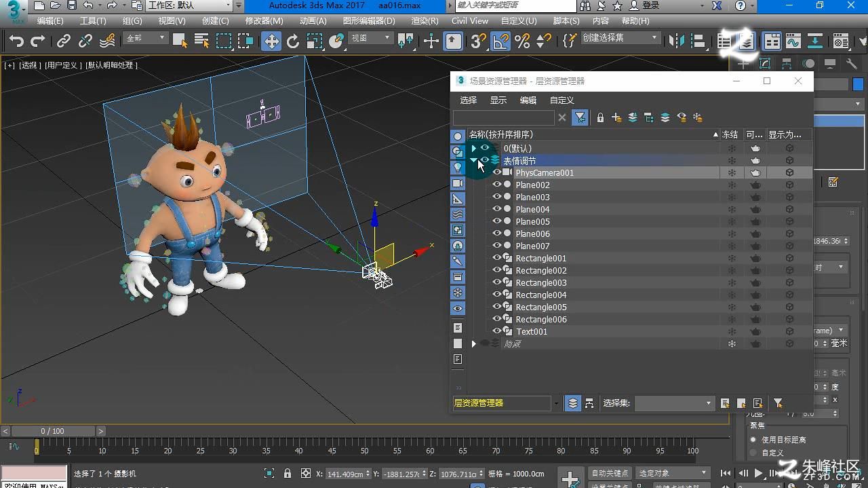The image size is (868, 488).
Task: Open the 显示 menu in Scene Explorer
Action: (x=498, y=100)
